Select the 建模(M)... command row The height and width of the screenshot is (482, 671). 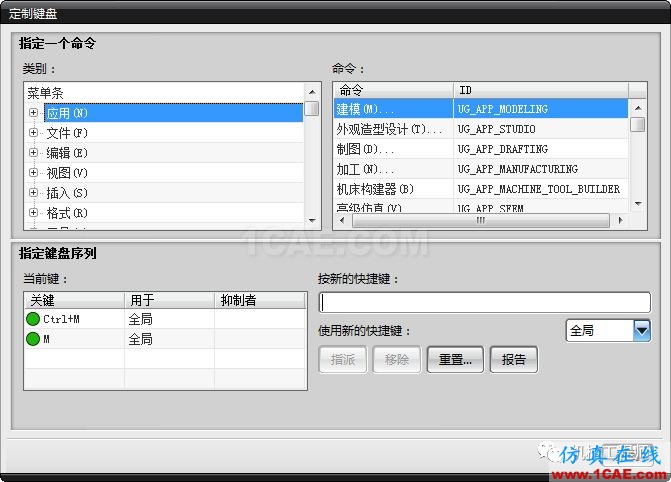click(x=480, y=109)
